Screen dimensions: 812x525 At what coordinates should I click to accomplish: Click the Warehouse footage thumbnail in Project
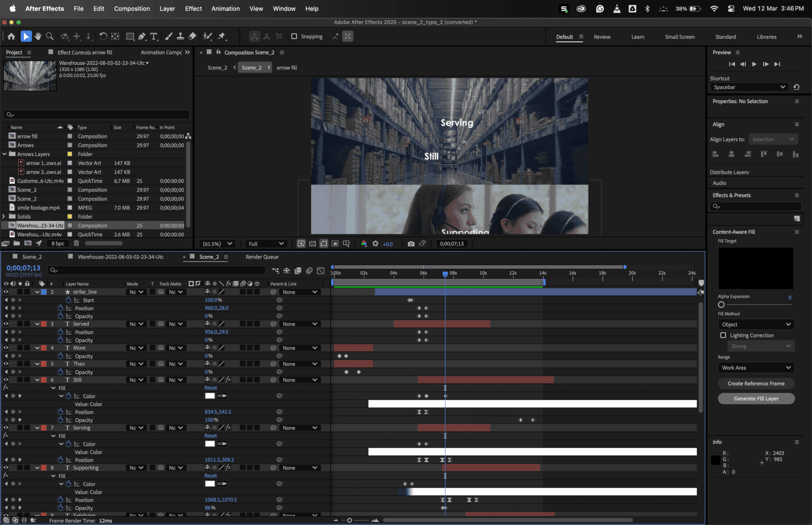coord(30,75)
